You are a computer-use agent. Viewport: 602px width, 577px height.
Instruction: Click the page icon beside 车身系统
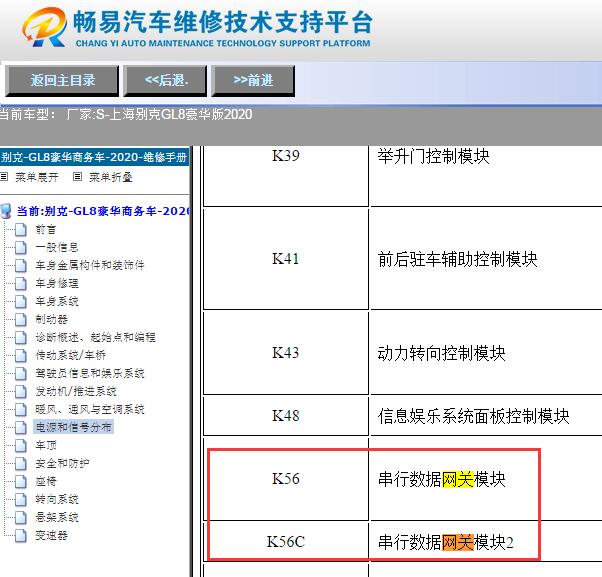pos(21,301)
